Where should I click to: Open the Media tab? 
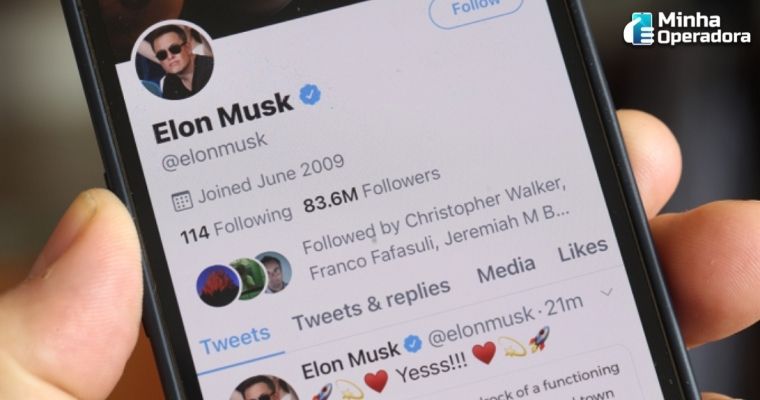507,269
